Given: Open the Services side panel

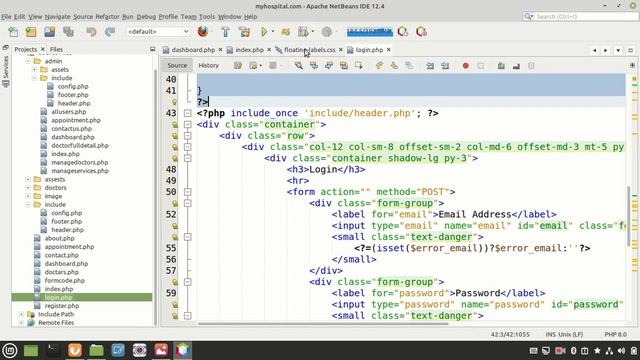Looking at the screenshot, I should click(5, 67).
